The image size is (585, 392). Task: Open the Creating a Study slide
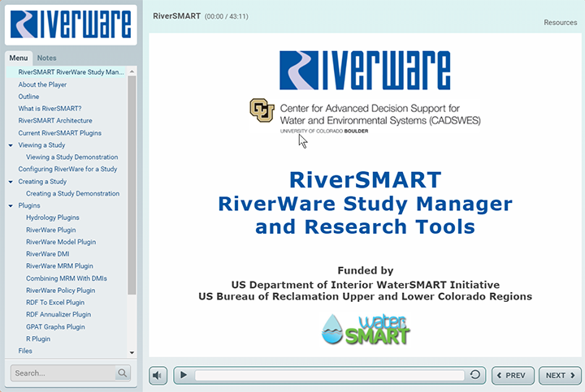coord(42,182)
